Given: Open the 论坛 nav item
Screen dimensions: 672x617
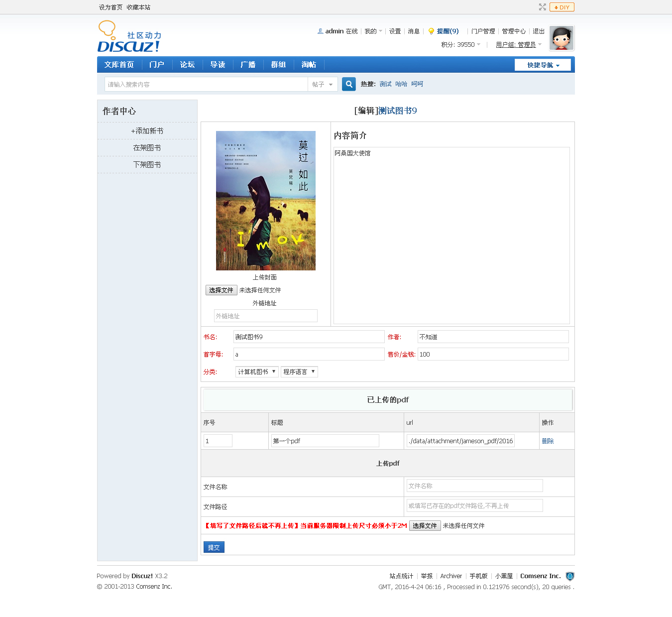Looking at the screenshot, I should [x=187, y=65].
